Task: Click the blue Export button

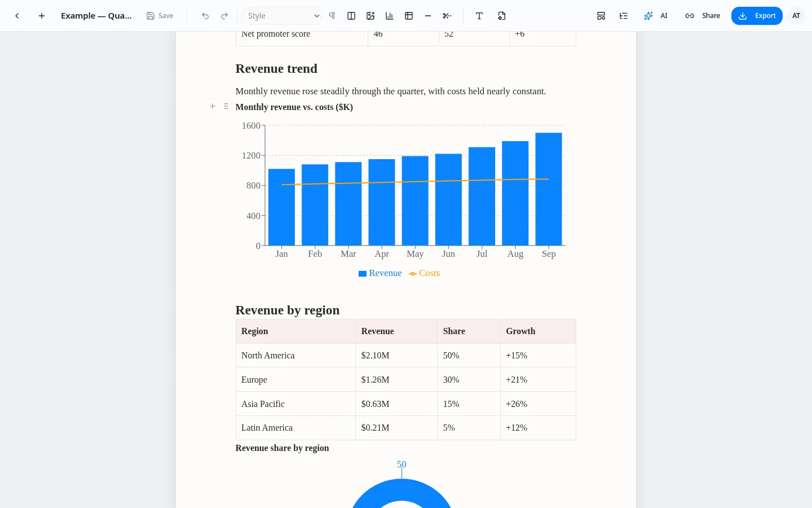Action: coord(757,16)
